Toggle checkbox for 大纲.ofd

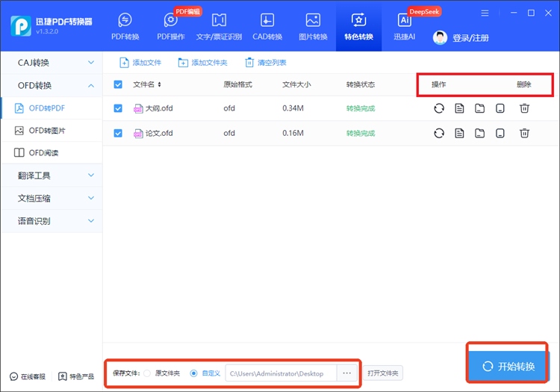118,108
